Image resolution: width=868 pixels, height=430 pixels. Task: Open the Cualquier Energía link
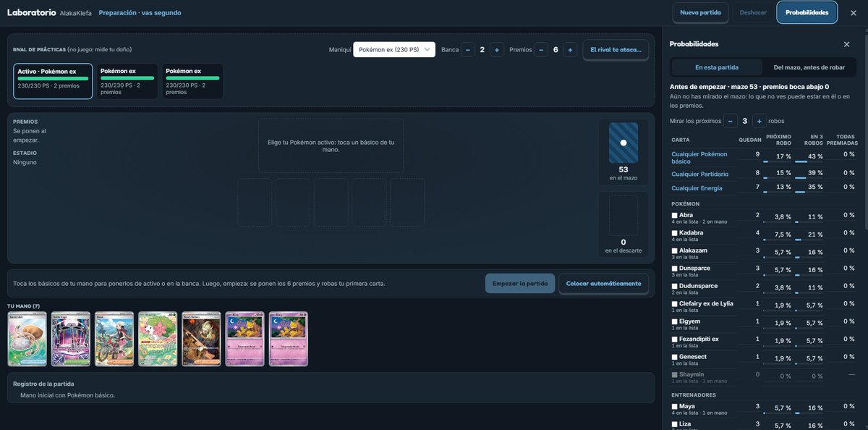tap(697, 188)
